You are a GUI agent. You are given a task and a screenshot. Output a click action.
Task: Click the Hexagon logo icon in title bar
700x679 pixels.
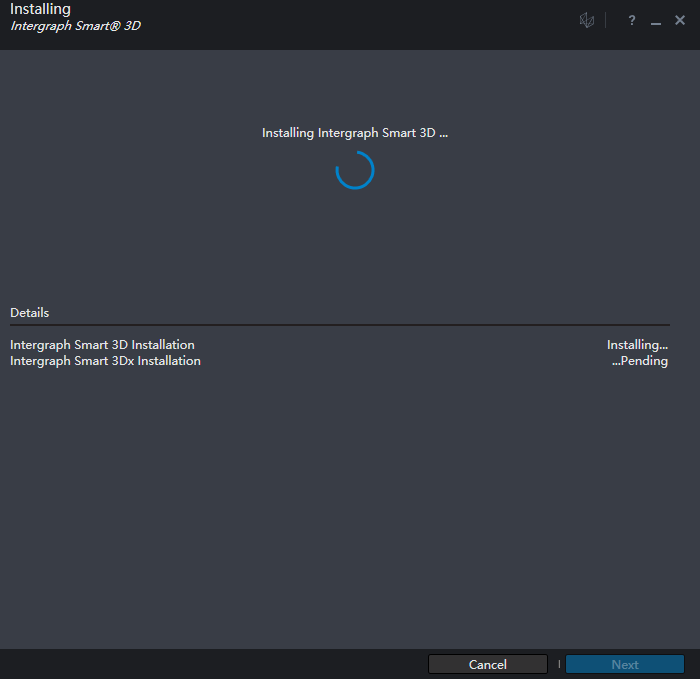(587, 21)
